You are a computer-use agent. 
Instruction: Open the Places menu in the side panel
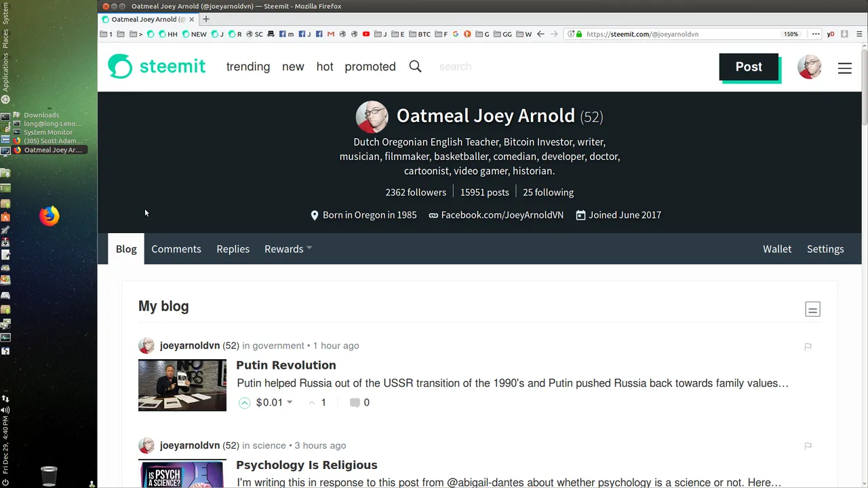point(5,39)
